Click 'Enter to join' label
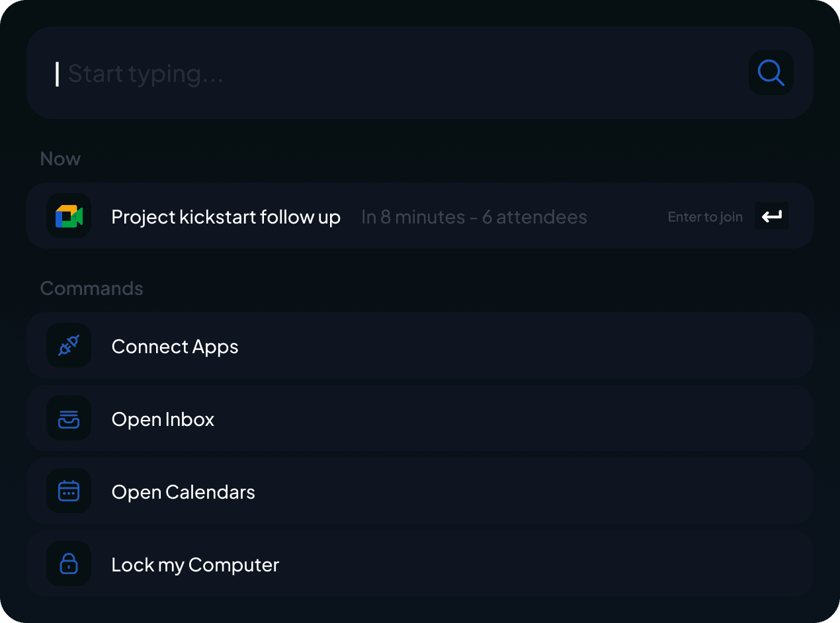Viewport: 840px width, 623px height. 705,217
